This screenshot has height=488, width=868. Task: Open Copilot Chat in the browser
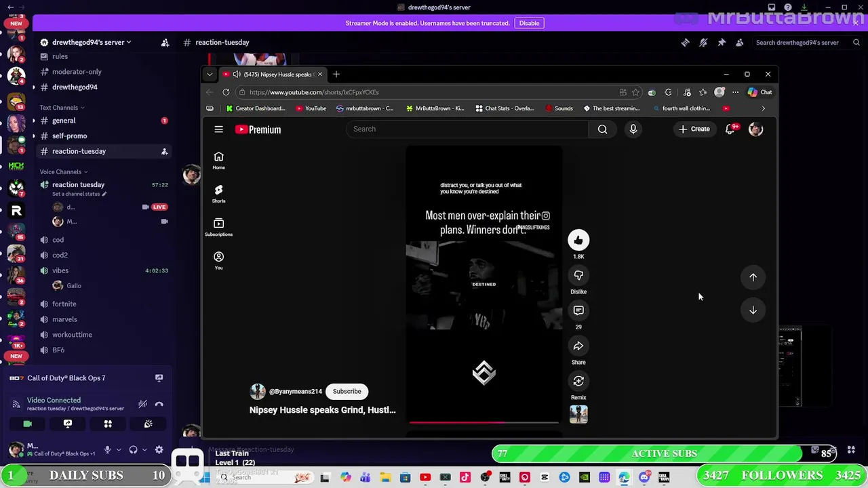pyautogui.click(x=759, y=92)
